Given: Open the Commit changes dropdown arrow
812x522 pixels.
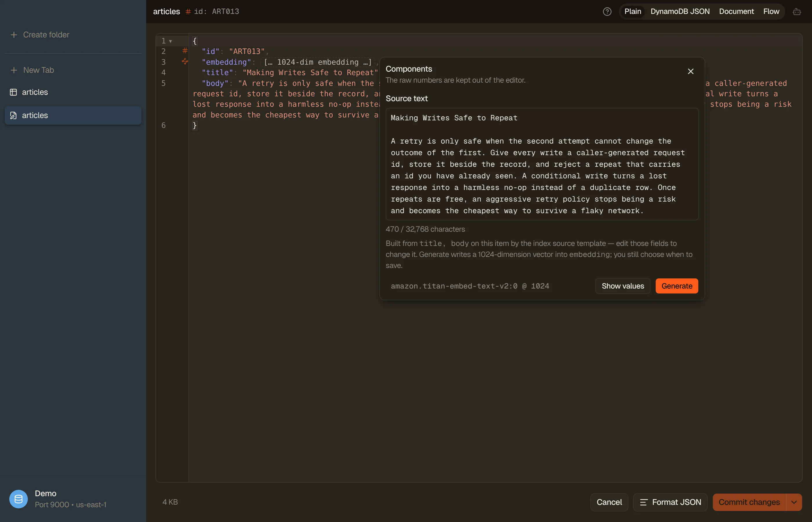Looking at the screenshot, I should click(794, 502).
